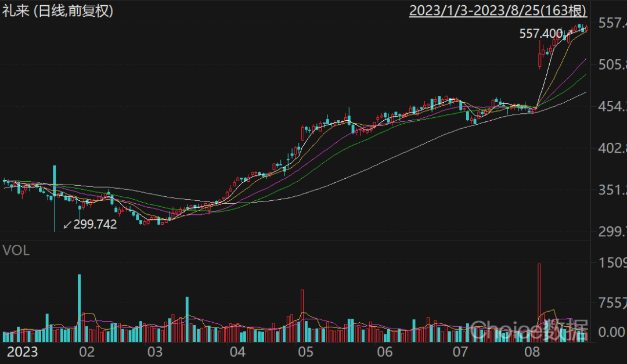Click the Choice数据 watermark logo
Screen dimensions: 627x364
click(528, 330)
